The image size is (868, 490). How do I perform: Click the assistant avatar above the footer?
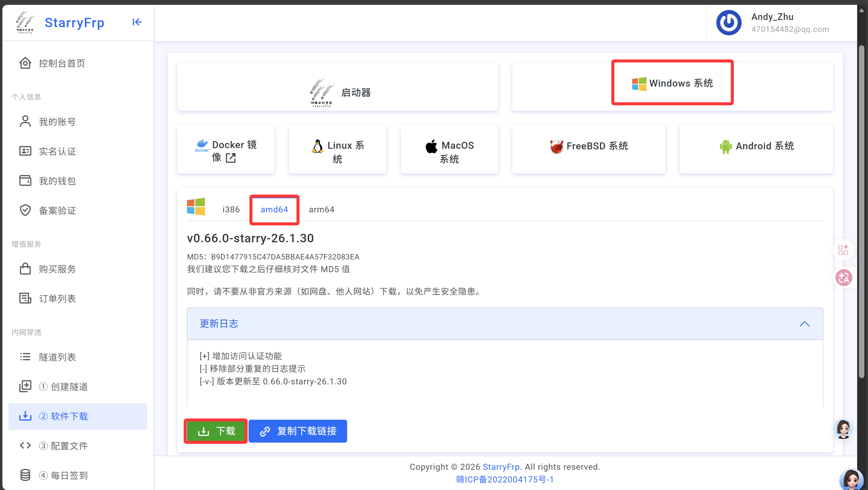843,429
